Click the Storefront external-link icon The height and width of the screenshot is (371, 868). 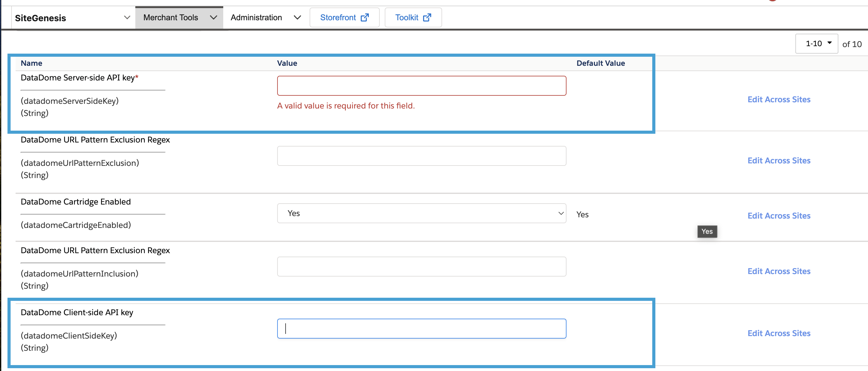click(x=364, y=17)
